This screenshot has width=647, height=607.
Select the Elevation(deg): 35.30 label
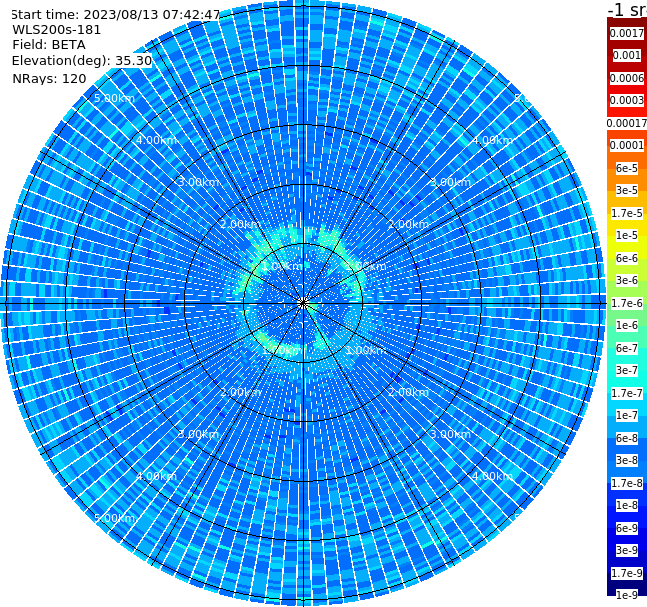click(x=82, y=61)
